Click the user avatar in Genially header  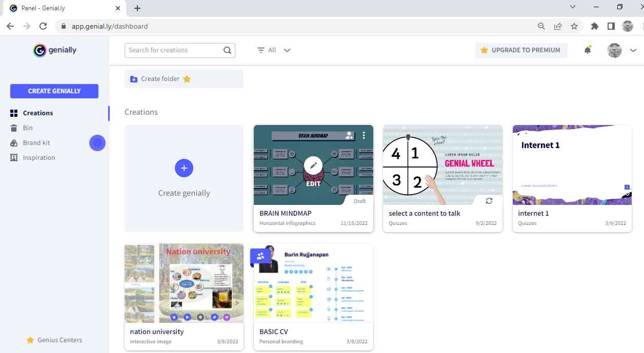pos(614,50)
